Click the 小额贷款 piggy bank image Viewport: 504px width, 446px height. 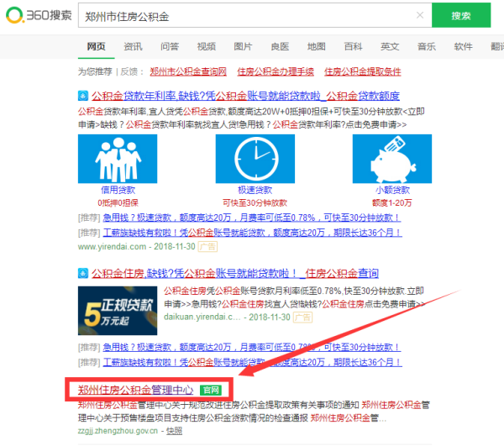click(392, 159)
